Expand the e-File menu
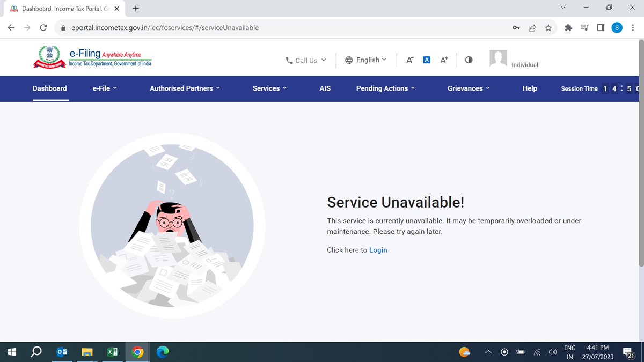Viewport: 644px width, 362px height. pyautogui.click(x=105, y=88)
